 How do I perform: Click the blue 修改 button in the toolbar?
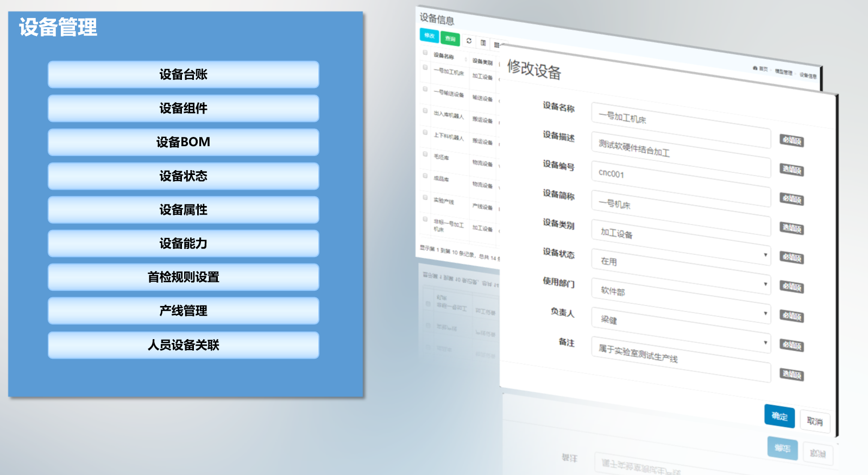tap(429, 36)
